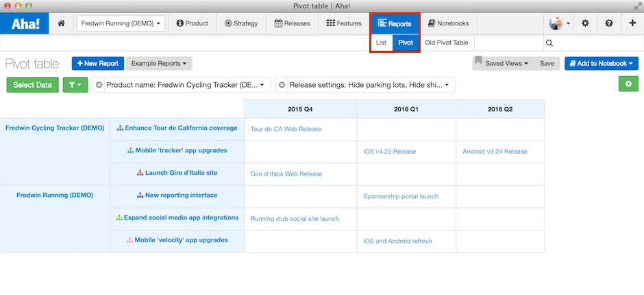Open Enhance Tour de California coverage initiative
The image size is (644, 295).
pyautogui.click(x=181, y=128)
